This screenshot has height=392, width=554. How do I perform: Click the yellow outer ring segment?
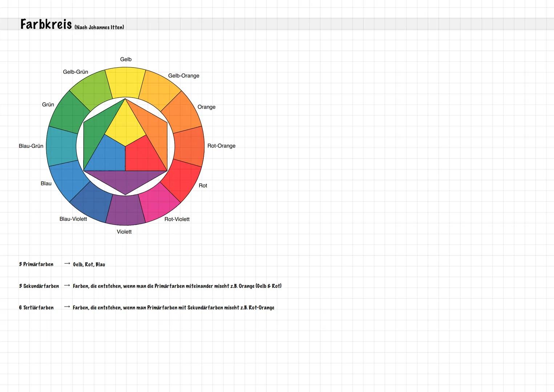(x=125, y=82)
